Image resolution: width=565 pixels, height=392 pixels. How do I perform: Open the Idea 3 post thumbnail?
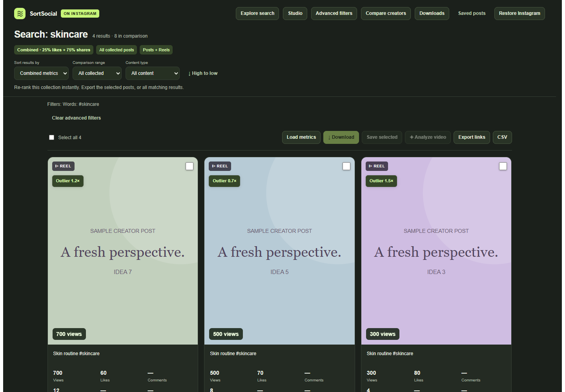436,251
